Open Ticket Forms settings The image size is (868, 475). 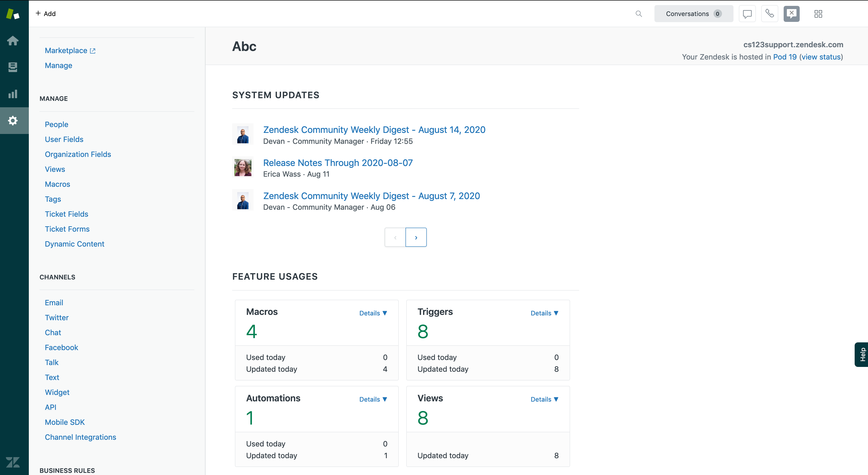67,229
